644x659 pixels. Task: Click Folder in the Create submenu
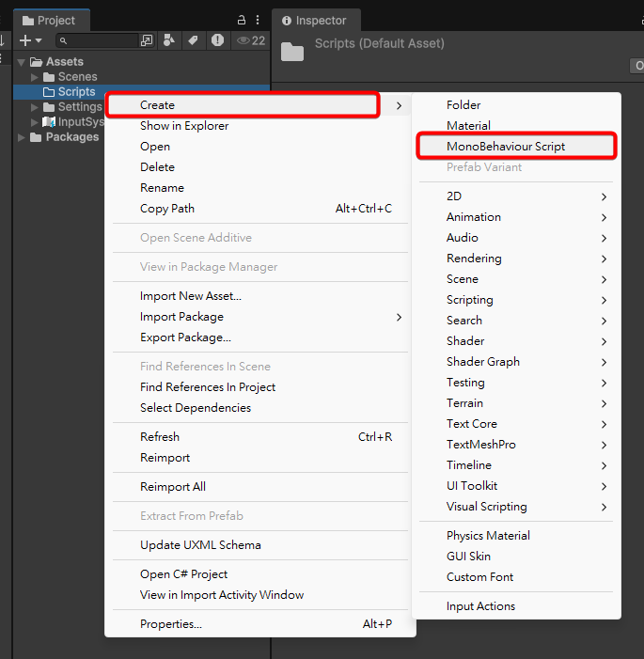[463, 105]
